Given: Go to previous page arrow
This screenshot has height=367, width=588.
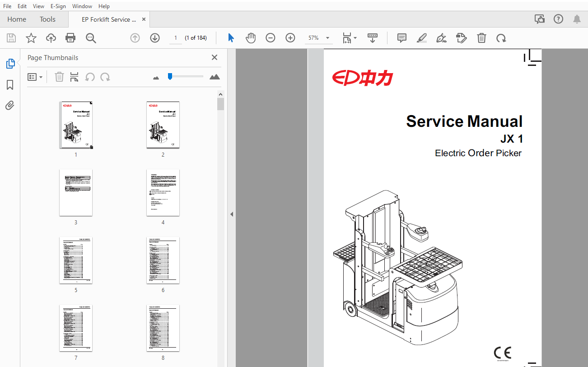Looking at the screenshot, I should click(x=135, y=38).
